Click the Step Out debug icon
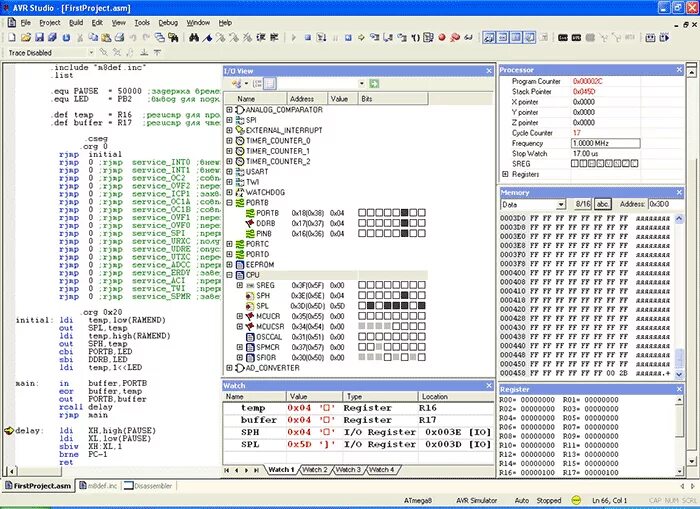This screenshot has height=509, width=700. 402,38
